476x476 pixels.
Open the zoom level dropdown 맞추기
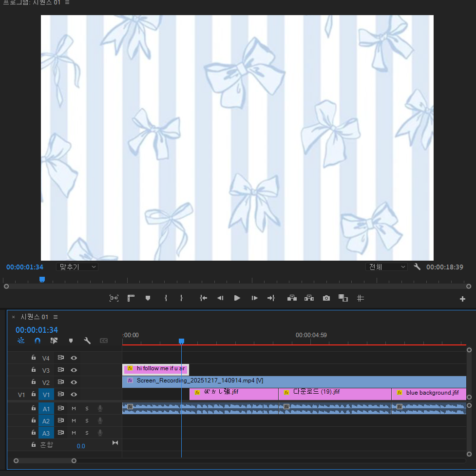(77, 267)
